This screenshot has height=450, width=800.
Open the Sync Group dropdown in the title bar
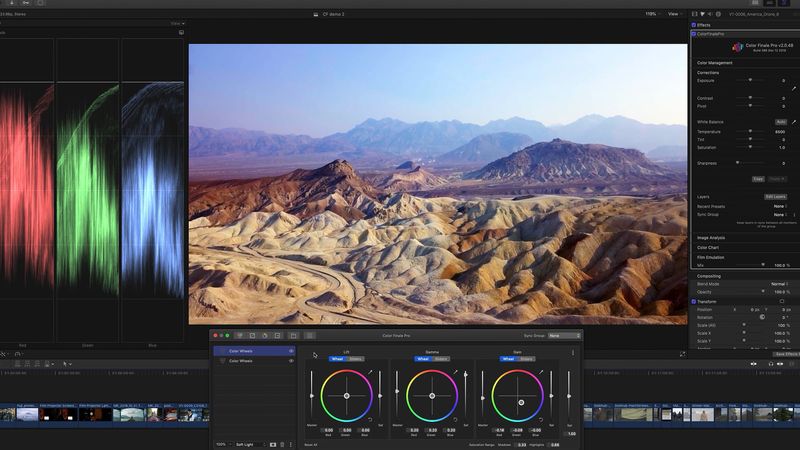pyautogui.click(x=563, y=336)
